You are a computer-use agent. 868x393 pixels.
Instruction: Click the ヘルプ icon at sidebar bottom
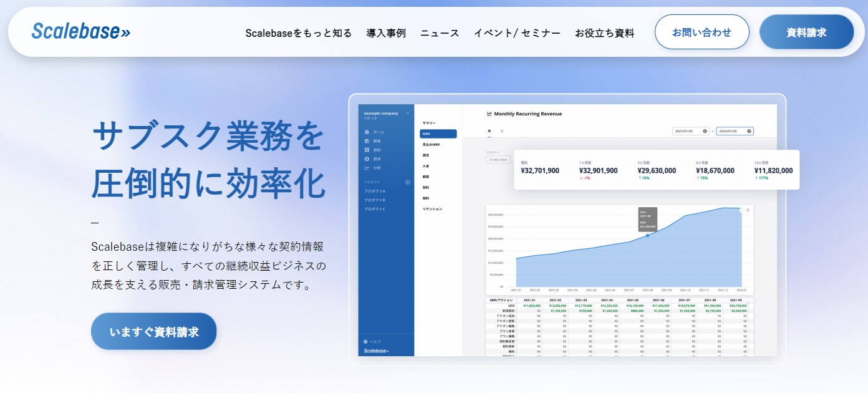tap(365, 341)
